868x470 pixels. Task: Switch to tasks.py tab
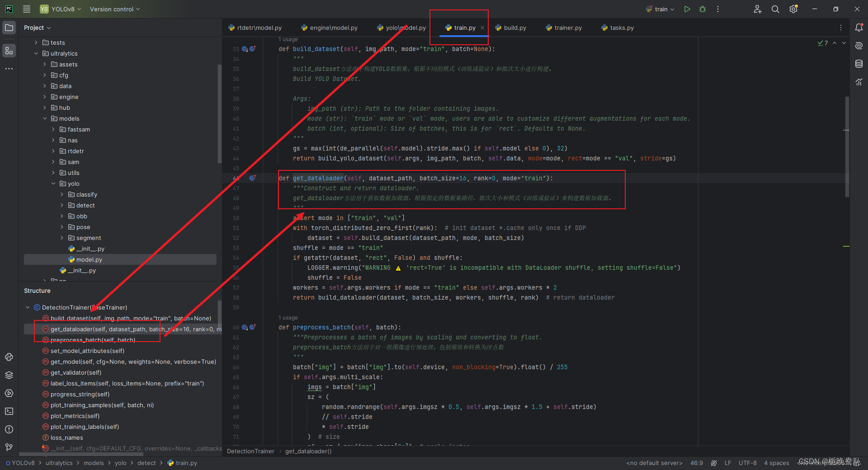point(618,28)
